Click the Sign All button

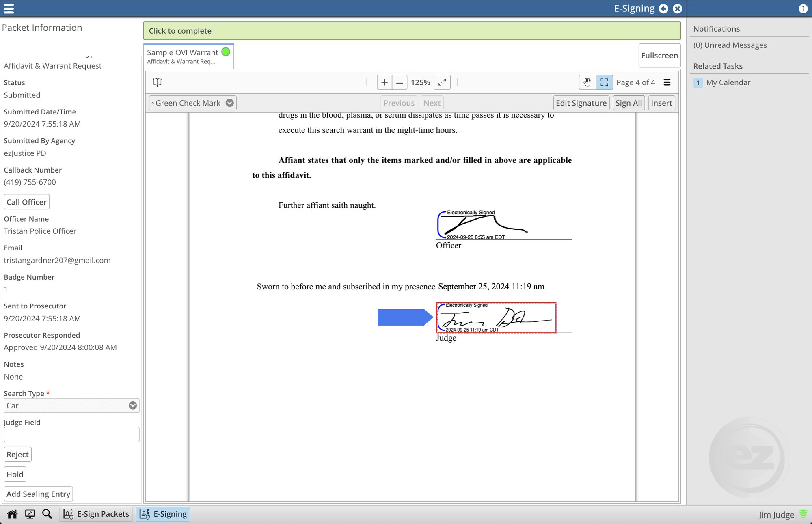(628, 103)
